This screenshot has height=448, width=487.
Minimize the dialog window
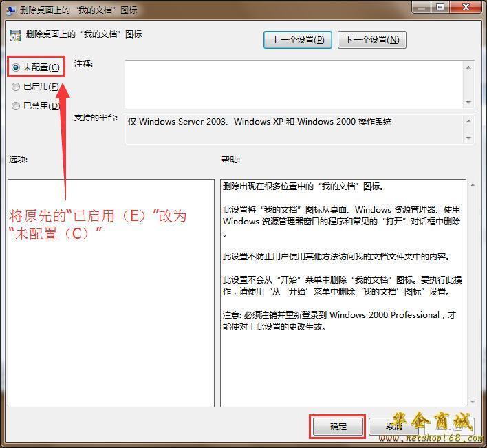point(422,7)
